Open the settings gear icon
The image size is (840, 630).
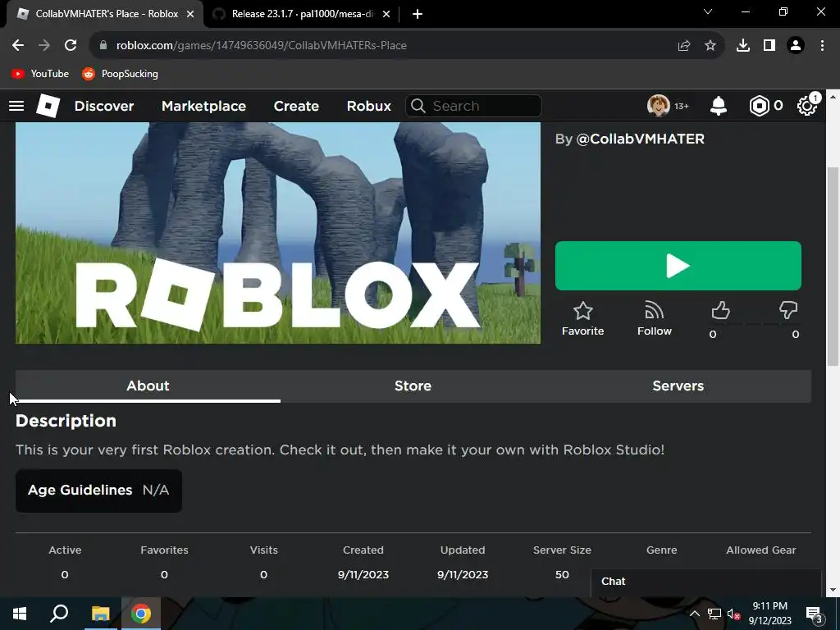pos(806,106)
